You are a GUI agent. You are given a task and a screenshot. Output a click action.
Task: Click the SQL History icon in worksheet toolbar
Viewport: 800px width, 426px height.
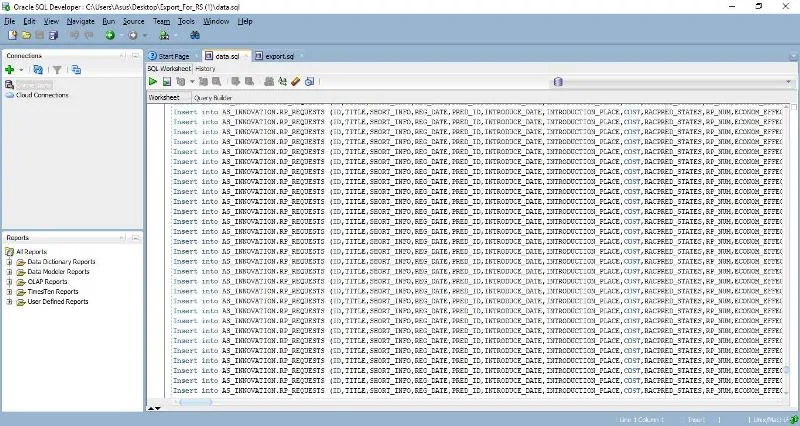click(x=309, y=82)
